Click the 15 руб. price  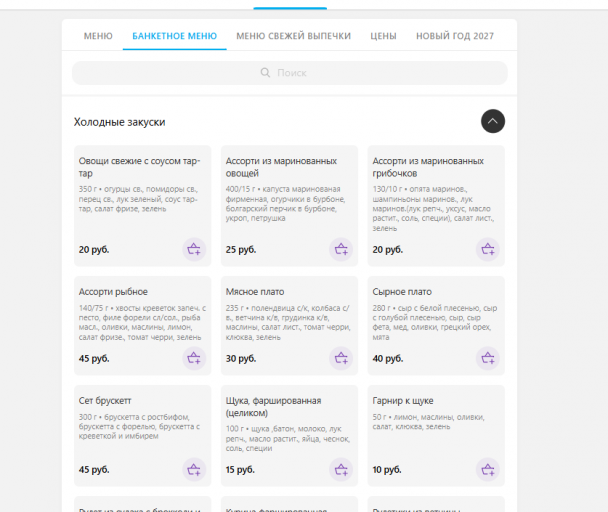coord(240,469)
